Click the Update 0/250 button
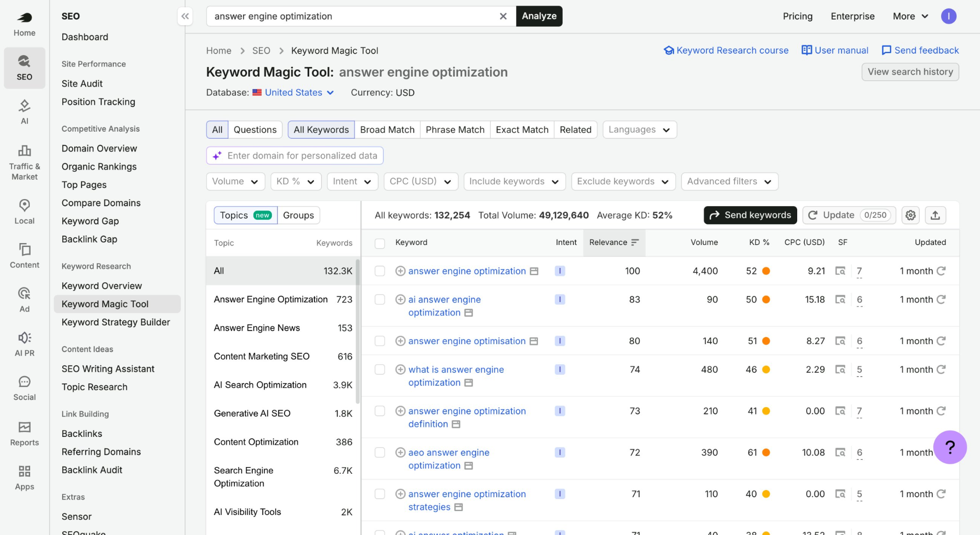980x535 pixels. (x=849, y=215)
